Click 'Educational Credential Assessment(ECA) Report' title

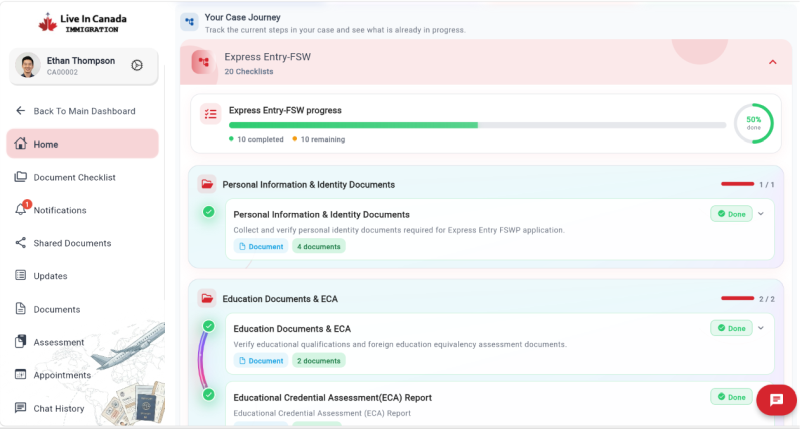click(333, 397)
